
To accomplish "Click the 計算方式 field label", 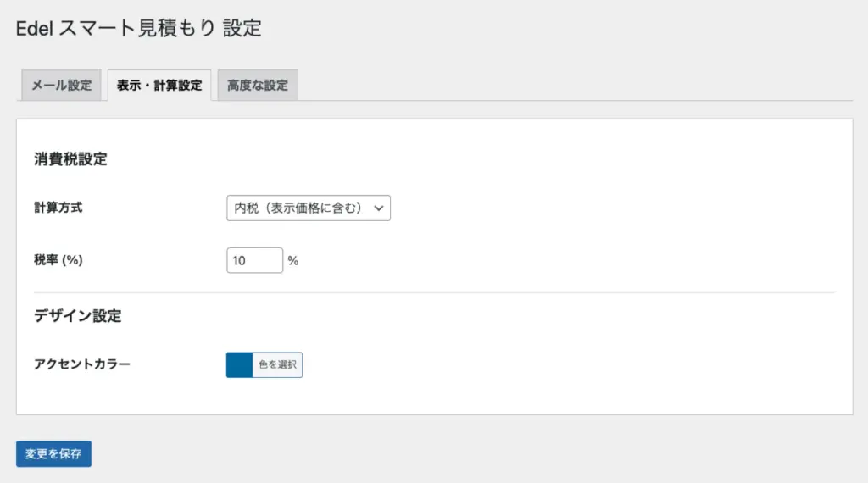I will tap(58, 208).
